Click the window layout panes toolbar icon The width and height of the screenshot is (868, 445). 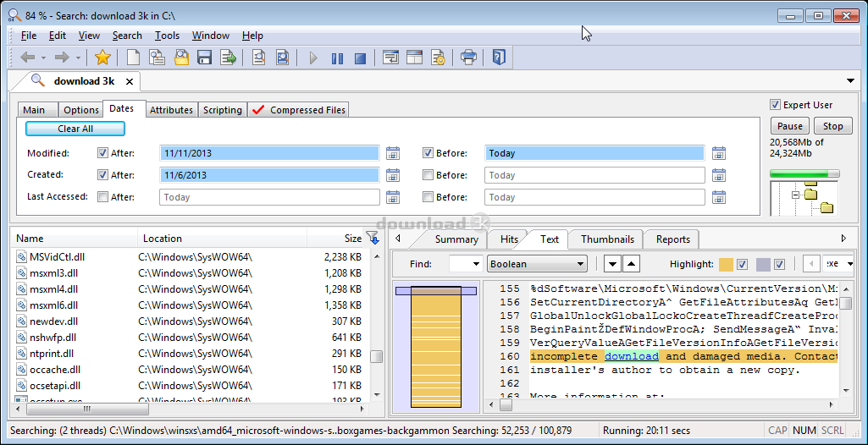415,57
